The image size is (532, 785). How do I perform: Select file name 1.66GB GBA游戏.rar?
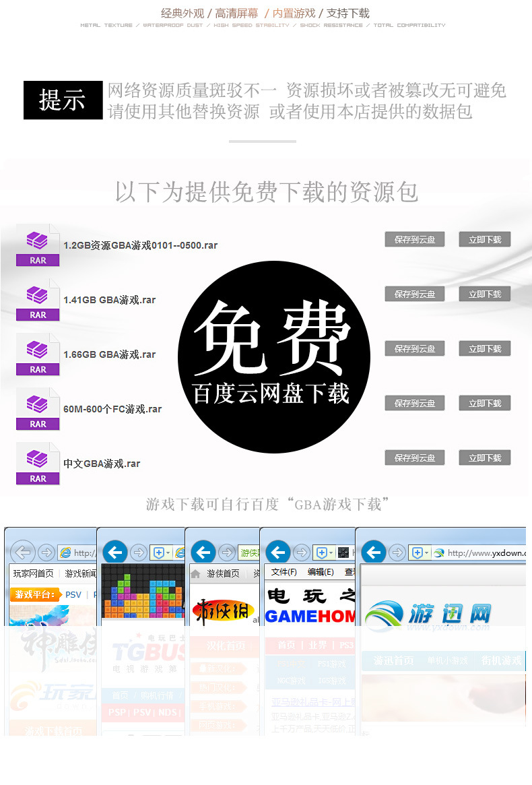[x=109, y=354]
